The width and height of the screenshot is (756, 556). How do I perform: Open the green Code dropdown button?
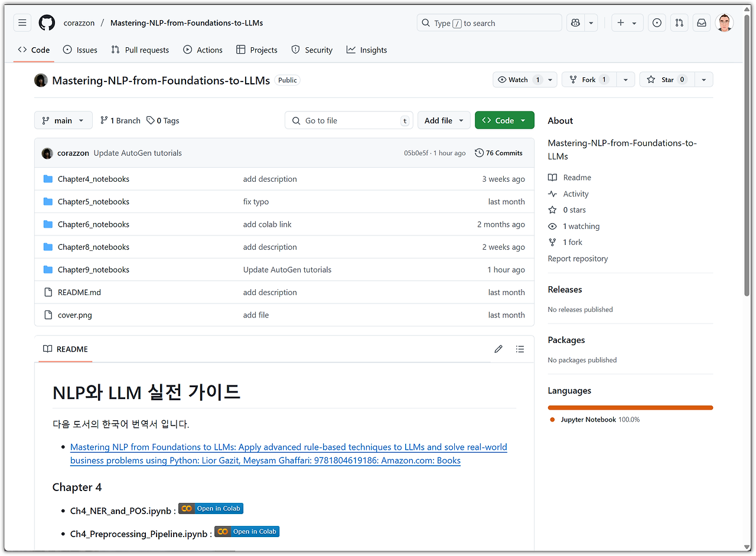(504, 120)
